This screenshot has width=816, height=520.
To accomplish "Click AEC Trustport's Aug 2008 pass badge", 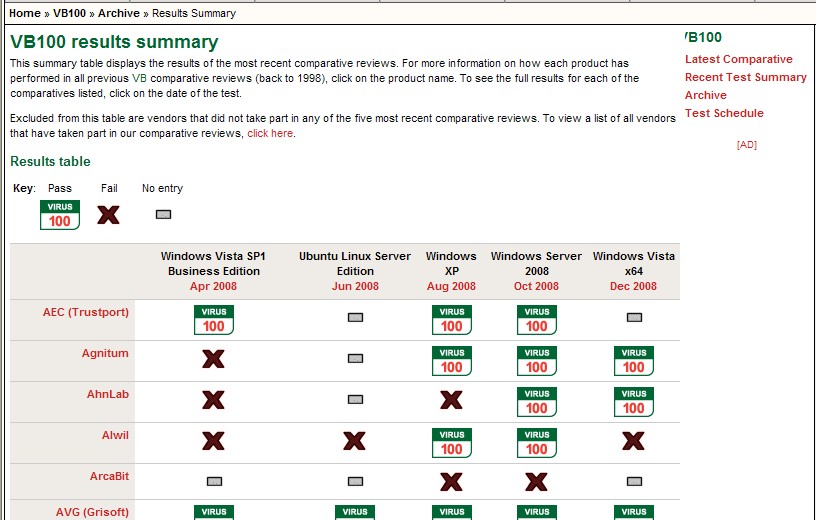I will (x=452, y=320).
